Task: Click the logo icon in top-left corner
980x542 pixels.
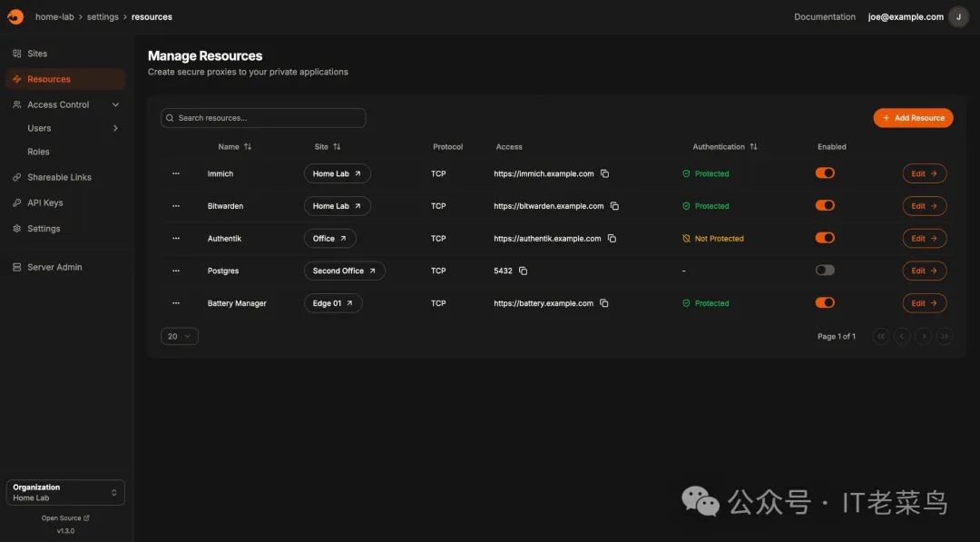Action: (15, 16)
